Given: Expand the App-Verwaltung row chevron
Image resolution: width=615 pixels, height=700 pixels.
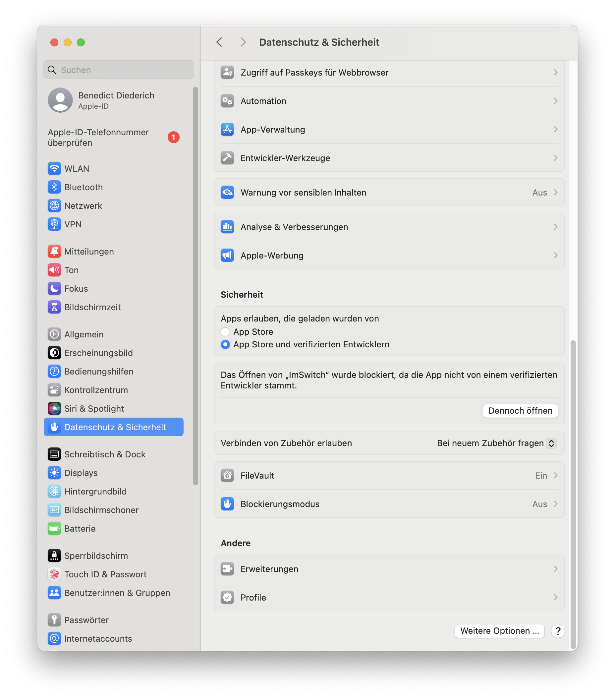Looking at the screenshot, I should [555, 130].
